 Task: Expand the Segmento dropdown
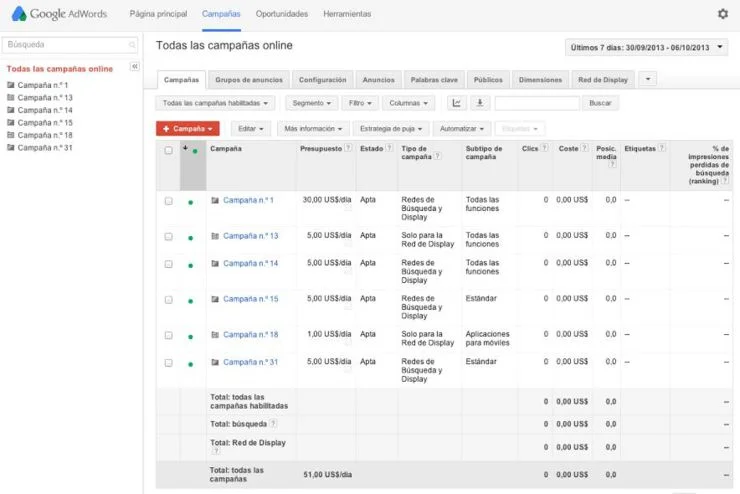tap(311, 103)
